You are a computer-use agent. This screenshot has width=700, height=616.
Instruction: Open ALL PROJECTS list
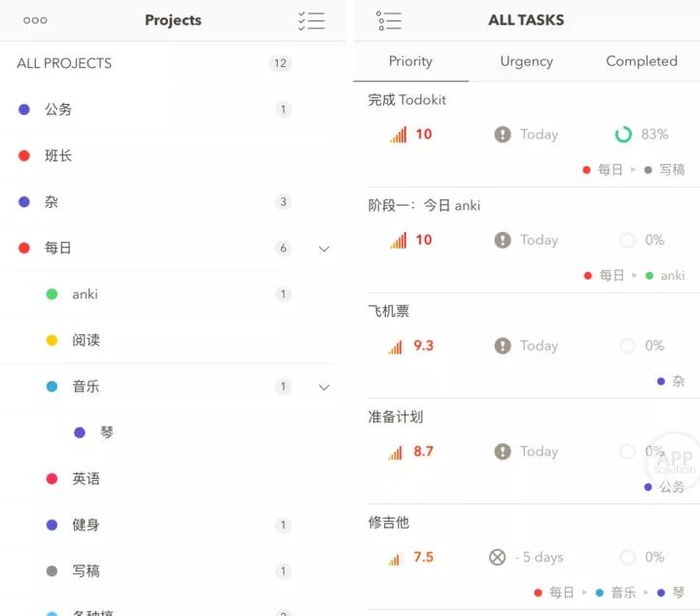(x=64, y=63)
